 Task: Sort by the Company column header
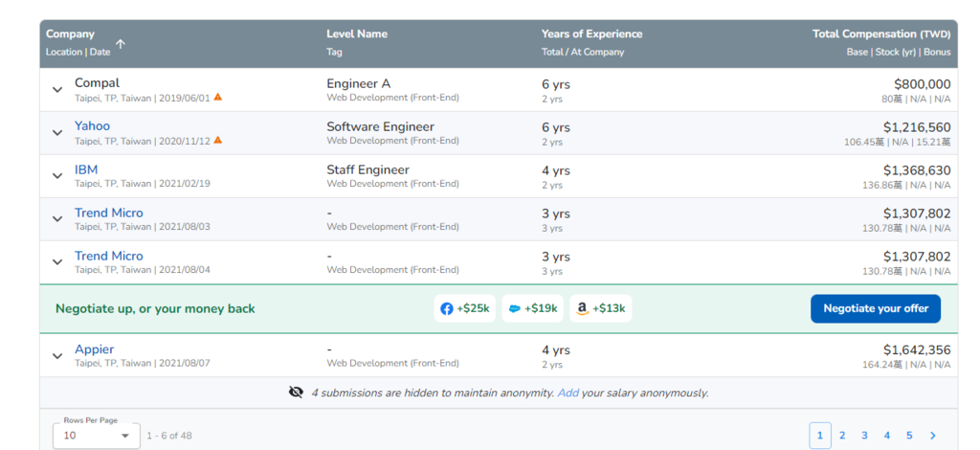(x=70, y=34)
